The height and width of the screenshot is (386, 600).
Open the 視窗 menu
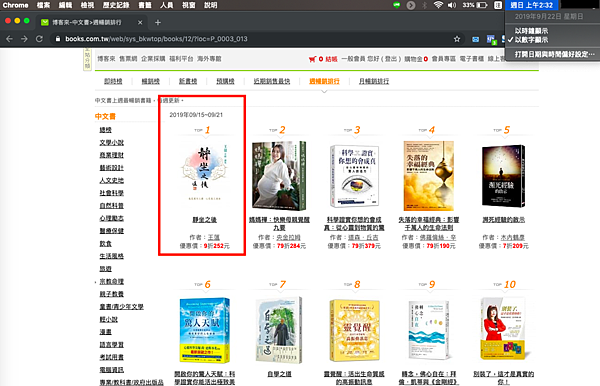tap(189, 5)
